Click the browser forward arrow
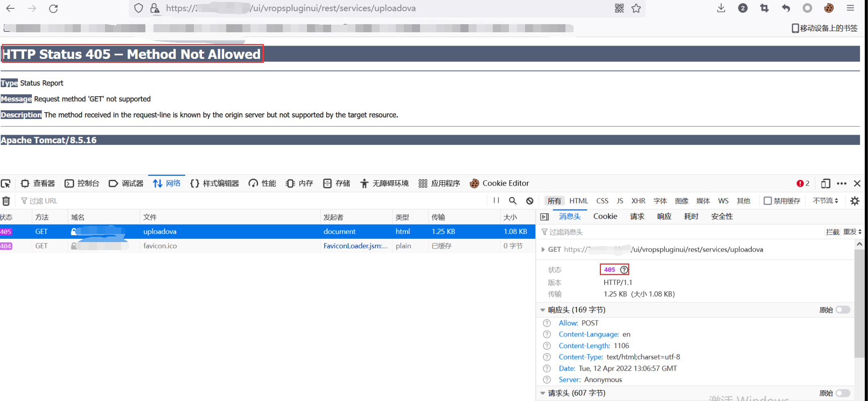This screenshot has height=401, width=868. [x=32, y=8]
